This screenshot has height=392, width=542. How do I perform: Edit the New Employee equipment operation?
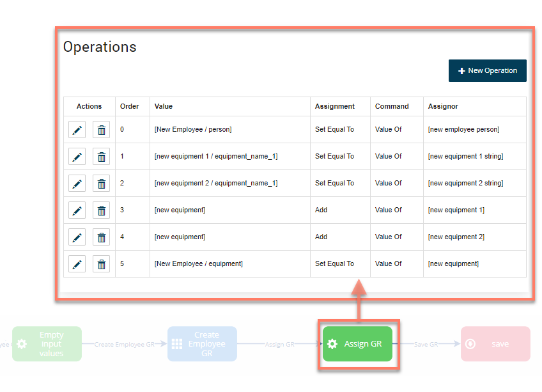coord(77,263)
